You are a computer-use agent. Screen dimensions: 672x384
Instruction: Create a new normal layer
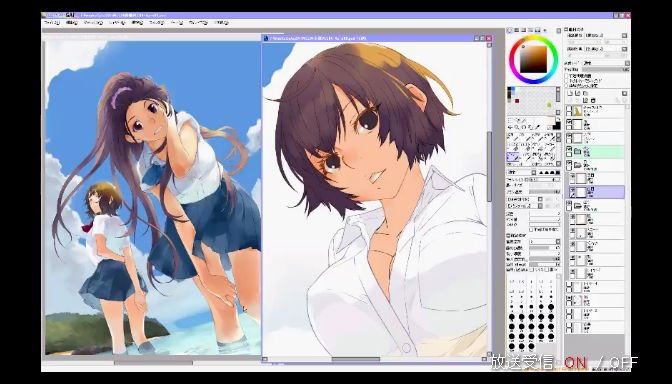click(570, 93)
